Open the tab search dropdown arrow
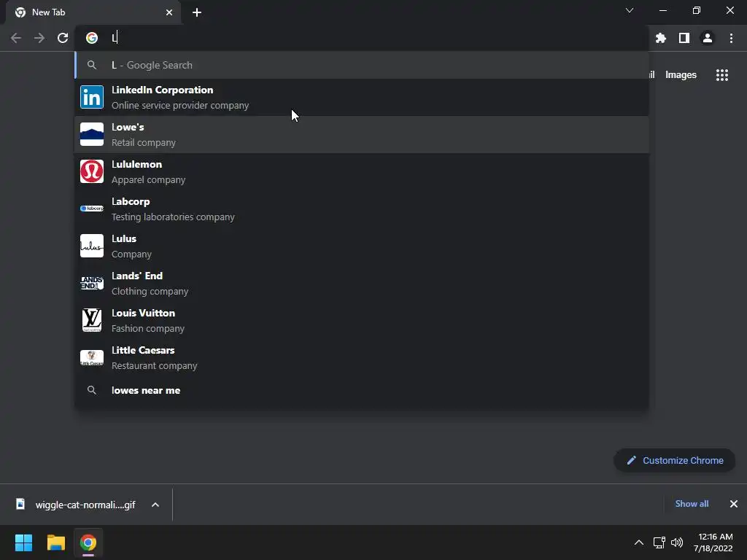This screenshot has height=560, width=747. tap(630, 10)
